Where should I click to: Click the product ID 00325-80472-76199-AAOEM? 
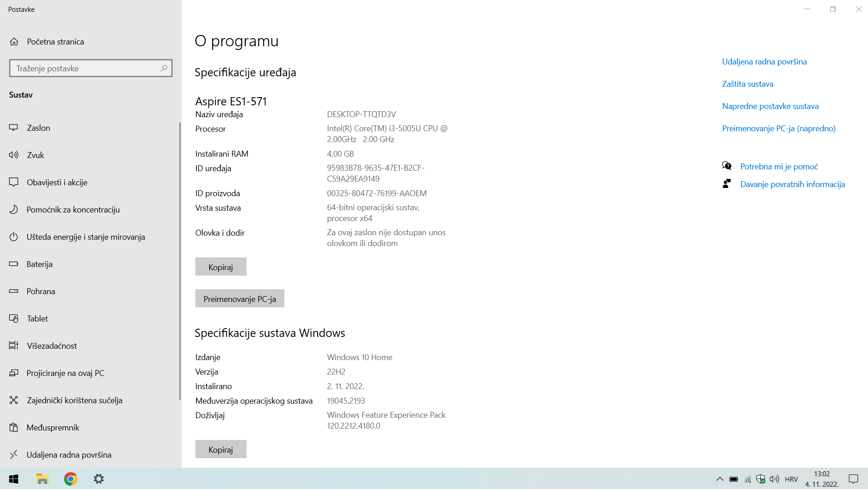(x=377, y=193)
